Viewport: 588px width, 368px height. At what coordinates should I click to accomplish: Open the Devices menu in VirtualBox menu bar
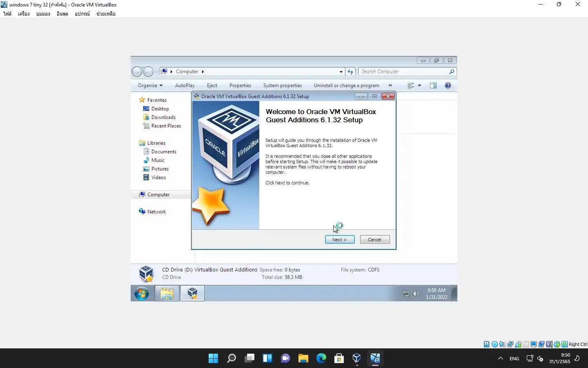[82, 14]
